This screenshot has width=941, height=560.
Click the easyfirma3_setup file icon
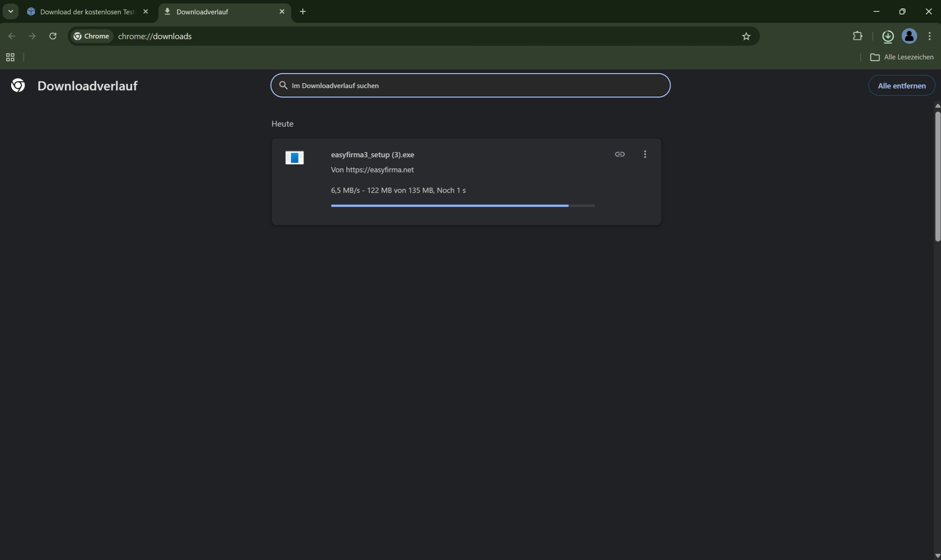click(294, 158)
